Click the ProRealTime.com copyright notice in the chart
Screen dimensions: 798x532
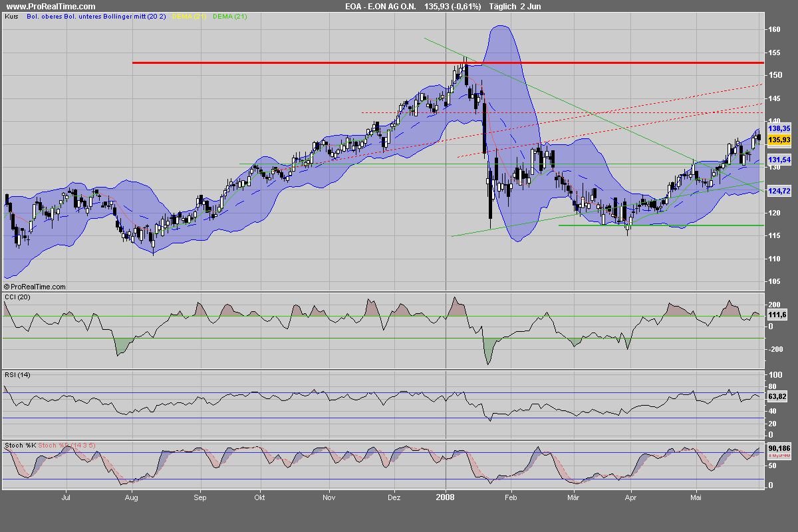click(35, 287)
